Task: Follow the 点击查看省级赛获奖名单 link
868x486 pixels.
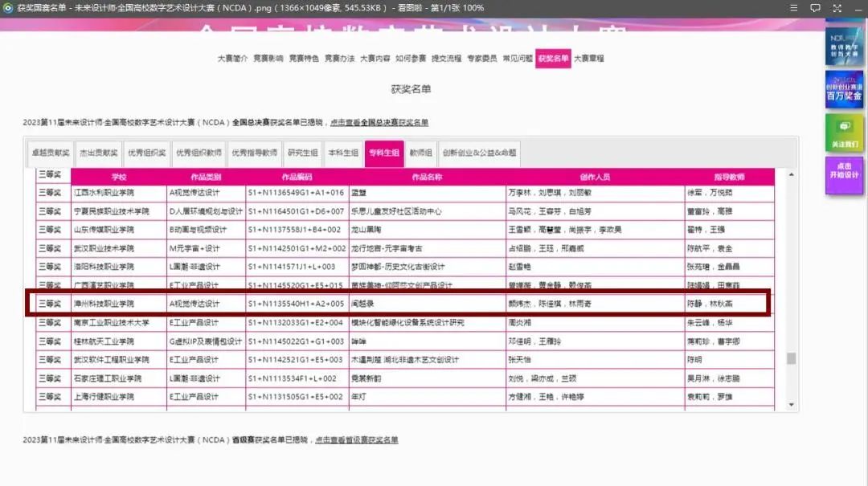Action: (357, 440)
